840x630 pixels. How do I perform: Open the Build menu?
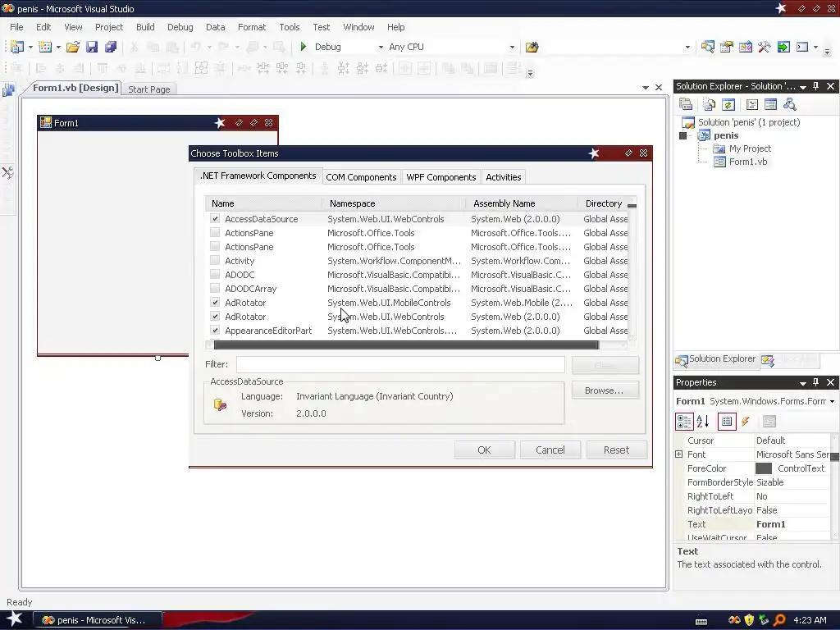click(145, 27)
